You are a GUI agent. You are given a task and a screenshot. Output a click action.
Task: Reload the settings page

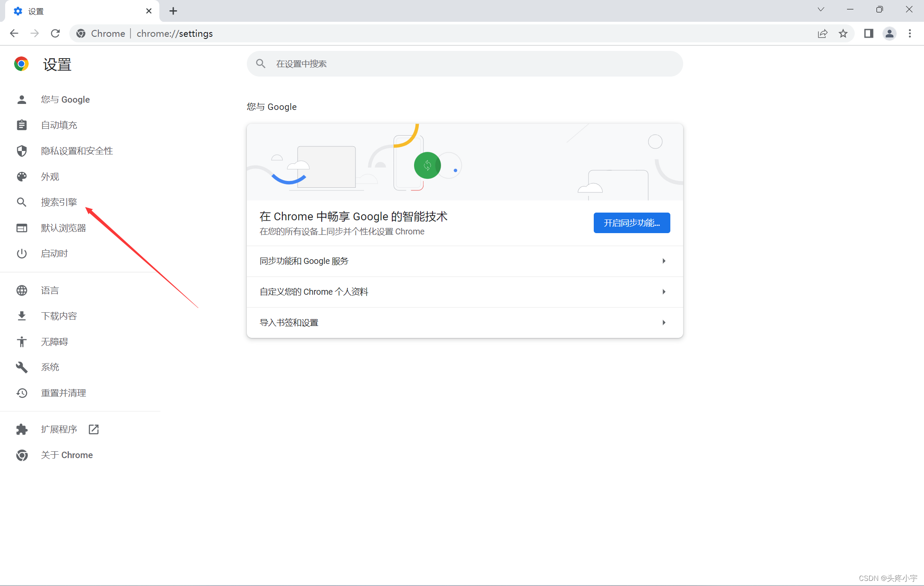pos(55,33)
